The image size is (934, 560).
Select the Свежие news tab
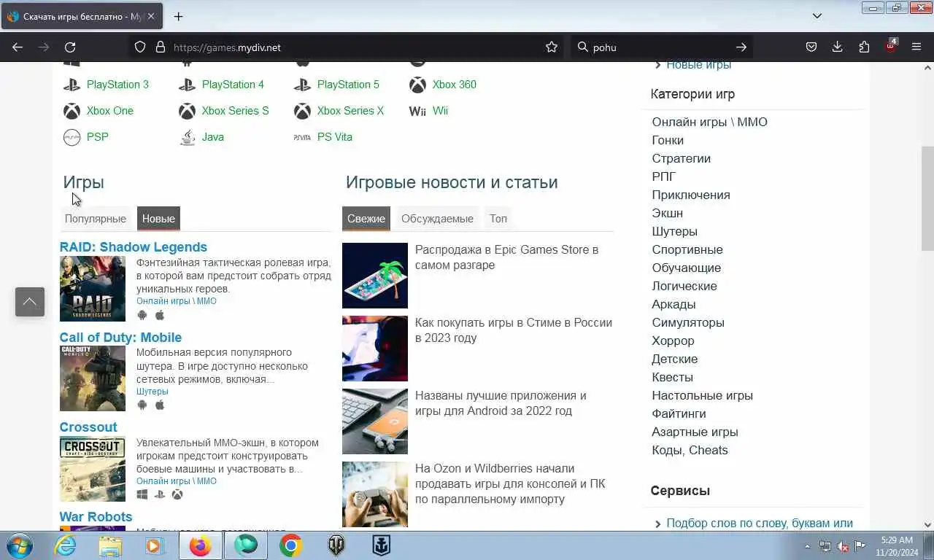[366, 219]
